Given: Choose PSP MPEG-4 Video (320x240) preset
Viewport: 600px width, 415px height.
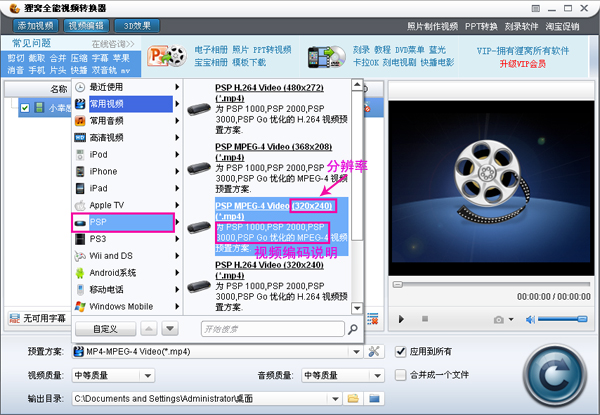Looking at the screenshot, I should tap(267, 227).
